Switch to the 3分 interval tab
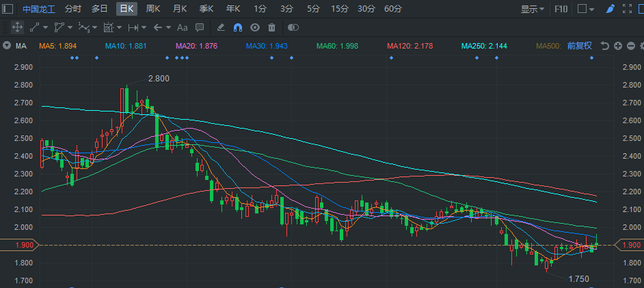Screen dimensions: 644x288 pos(286,9)
